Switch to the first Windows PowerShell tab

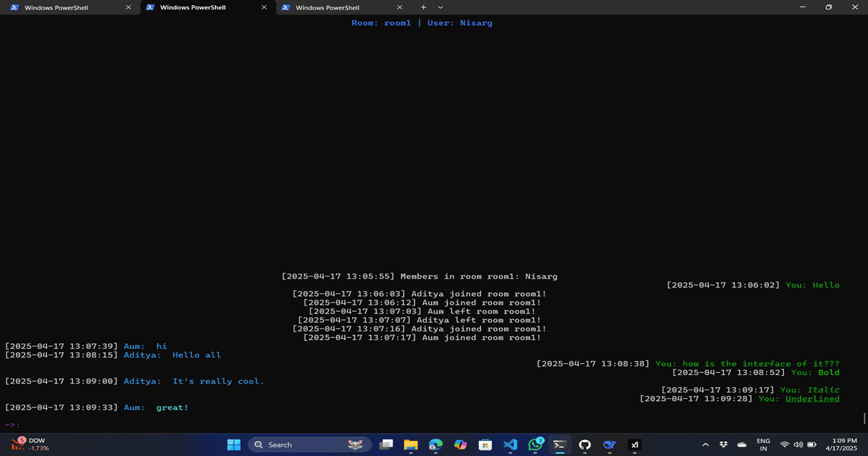pyautogui.click(x=69, y=7)
